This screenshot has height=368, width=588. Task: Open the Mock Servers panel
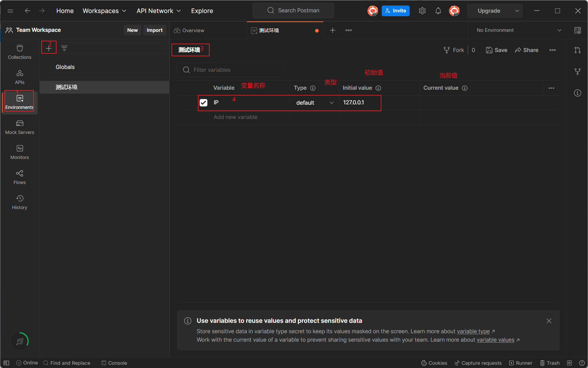click(19, 127)
